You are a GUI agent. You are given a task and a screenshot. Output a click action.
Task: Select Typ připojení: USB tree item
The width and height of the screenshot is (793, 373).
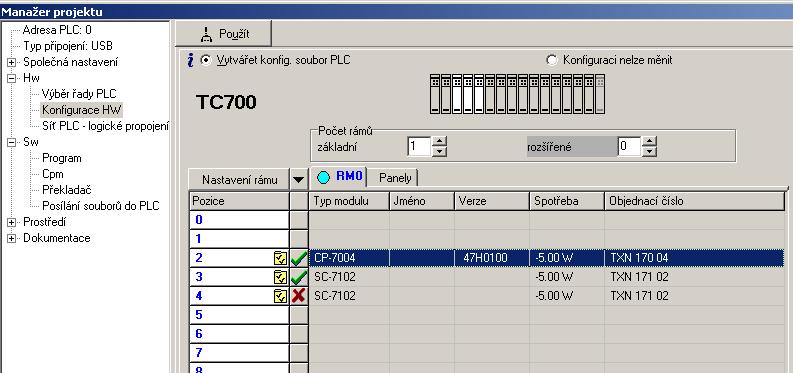[68, 46]
